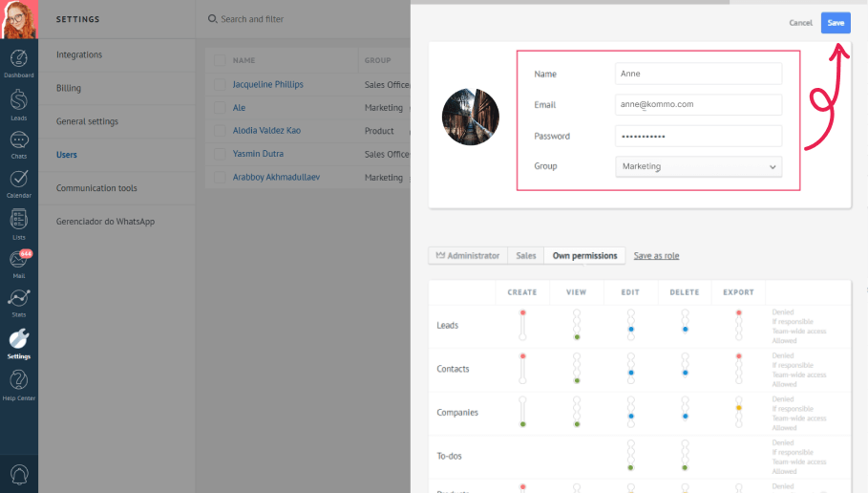Adjust Leads Create permission slider
The height and width of the screenshot is (493, 868).
click(x=522, y=325)
